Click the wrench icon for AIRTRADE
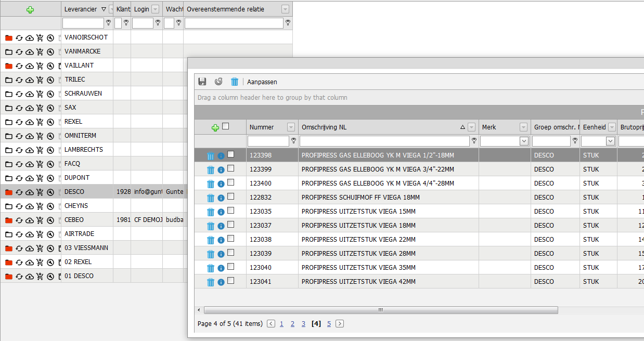The width and height of the screenshot is (644, 341). [x=50, y=234]
